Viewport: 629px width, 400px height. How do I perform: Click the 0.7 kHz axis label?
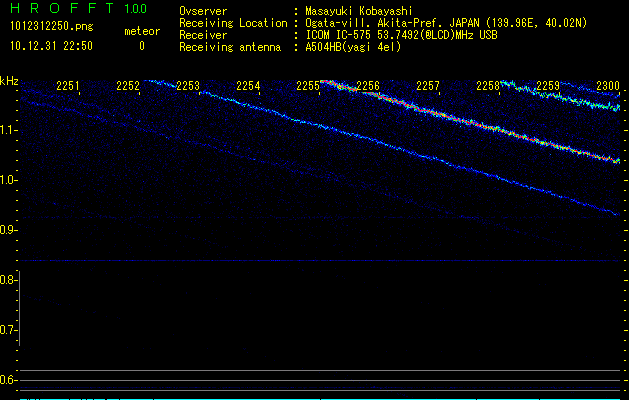coord(8,330)
